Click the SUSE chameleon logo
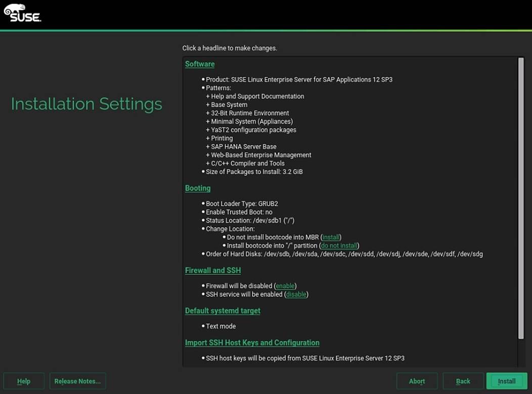Viewport: 532px width, 394px height. click(22, 13)
